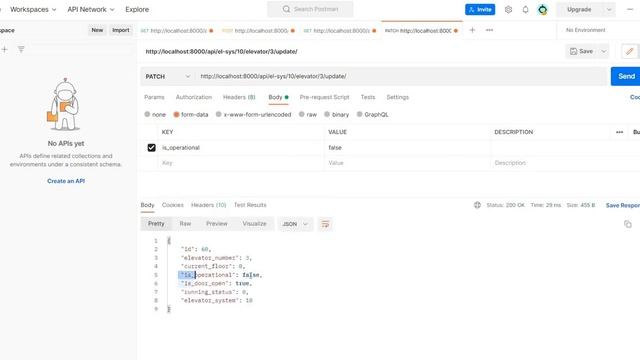Click the Invite button

pos(480,9)
